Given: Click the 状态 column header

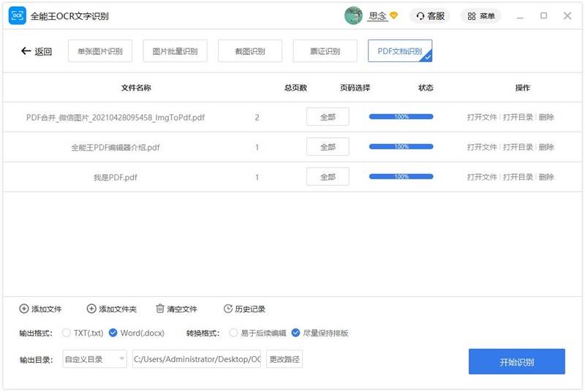Looking at the screenshot, I should tap(426, 88).
